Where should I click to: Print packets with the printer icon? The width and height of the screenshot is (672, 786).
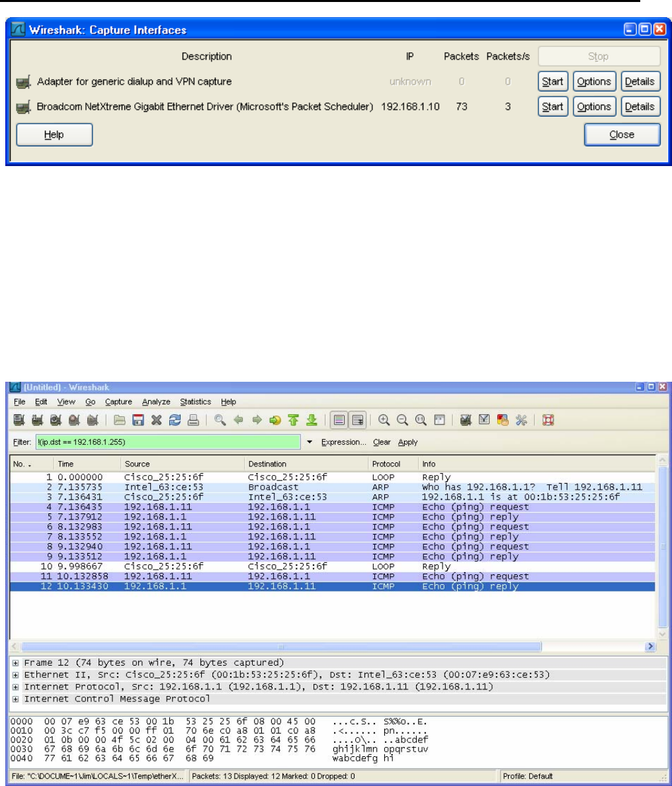193,420
